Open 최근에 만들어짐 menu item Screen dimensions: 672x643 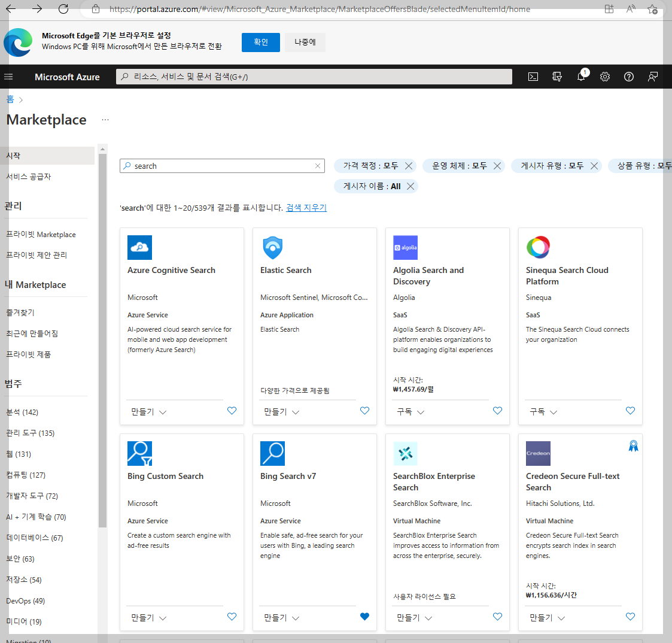click(32, 333)
